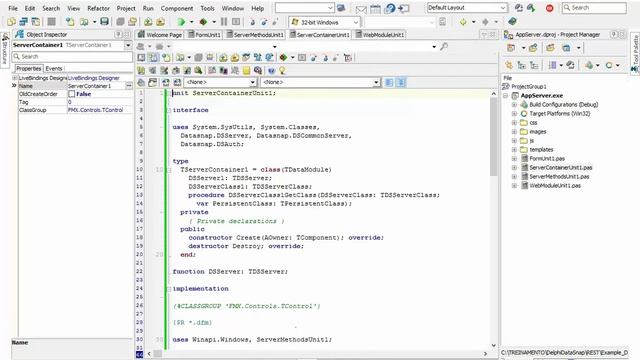Click the green back navigation arrow

point(463,22)
